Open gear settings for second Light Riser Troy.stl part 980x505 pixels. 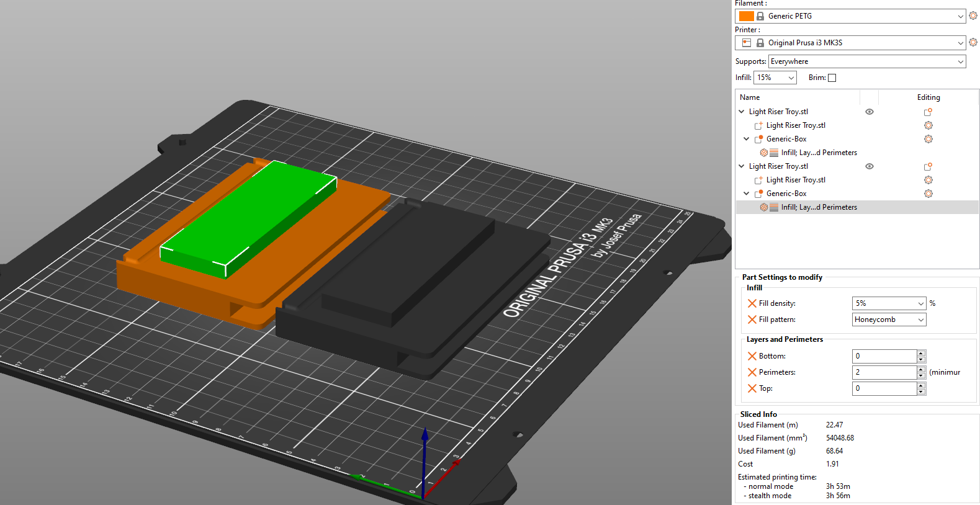click(x=928, y=180)
